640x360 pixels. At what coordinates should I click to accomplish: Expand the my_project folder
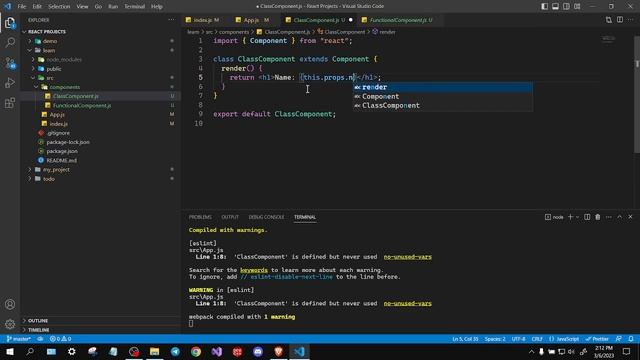100,169
